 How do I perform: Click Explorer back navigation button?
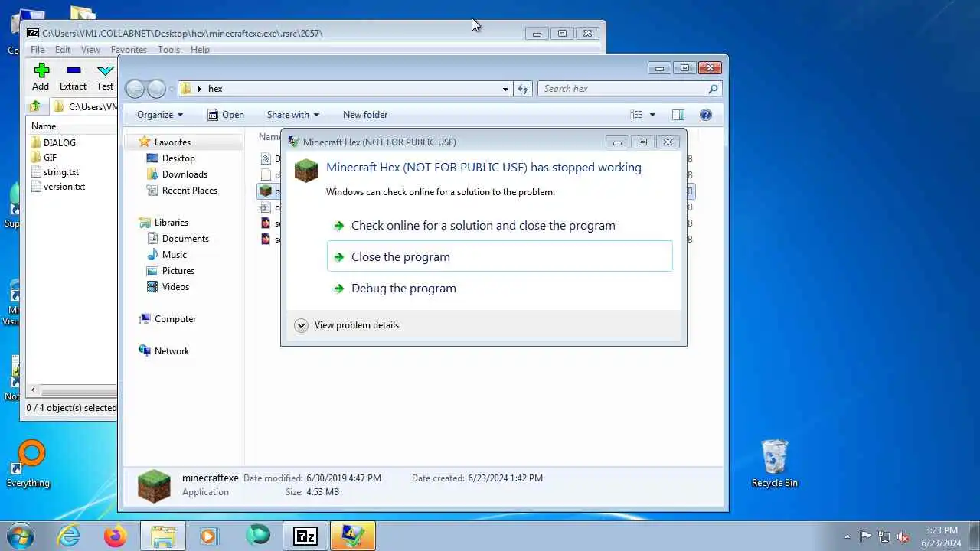click(135, 89)
